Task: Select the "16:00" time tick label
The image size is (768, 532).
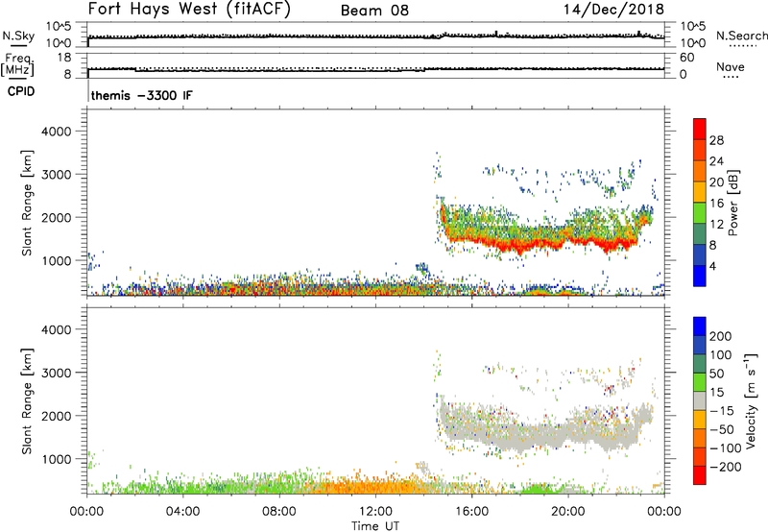Action: pos(471,512)
